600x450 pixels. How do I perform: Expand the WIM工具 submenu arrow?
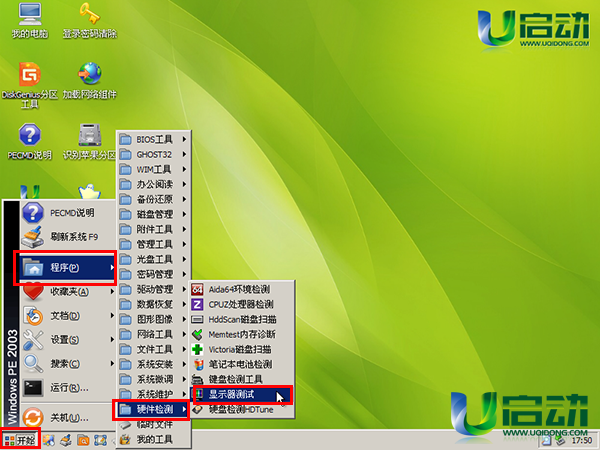tap(184, 169)
